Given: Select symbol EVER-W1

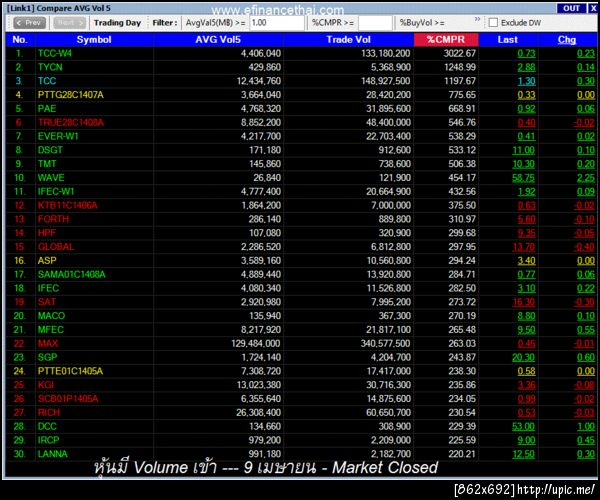Looking at the screenshot, I should [x=58, y=136].
